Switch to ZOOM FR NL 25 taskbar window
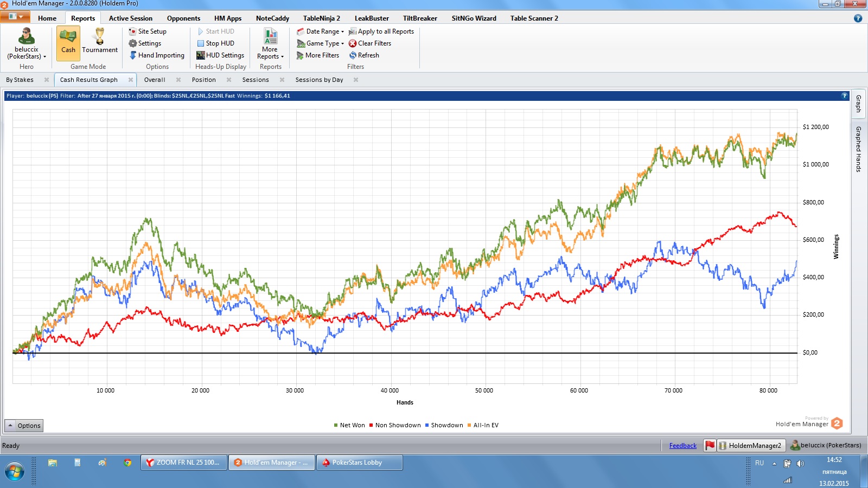 coord(183,463)
